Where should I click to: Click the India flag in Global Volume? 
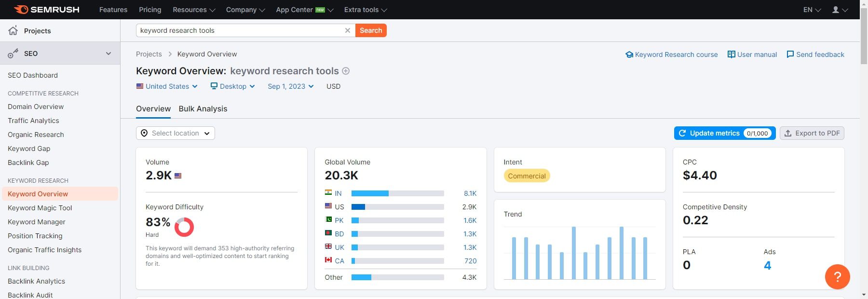(328, 192)
